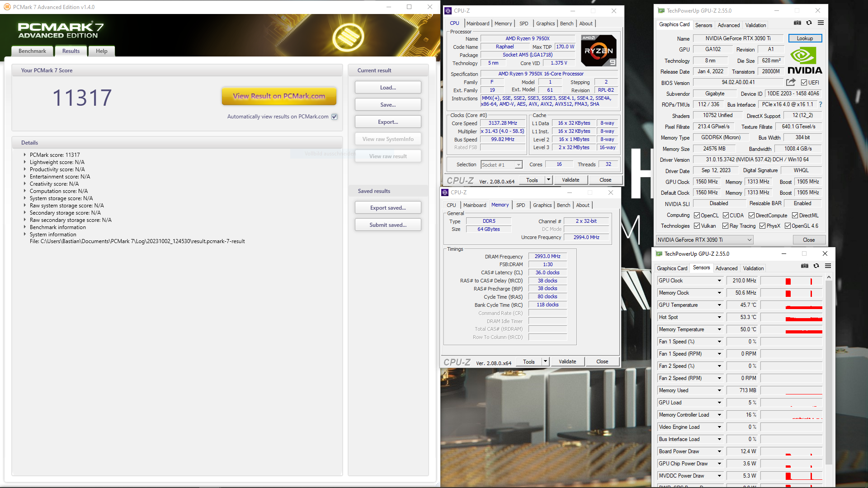
Task: Toggle the Vulkan checkbox in GPU-Z
Action: [697, 226]
